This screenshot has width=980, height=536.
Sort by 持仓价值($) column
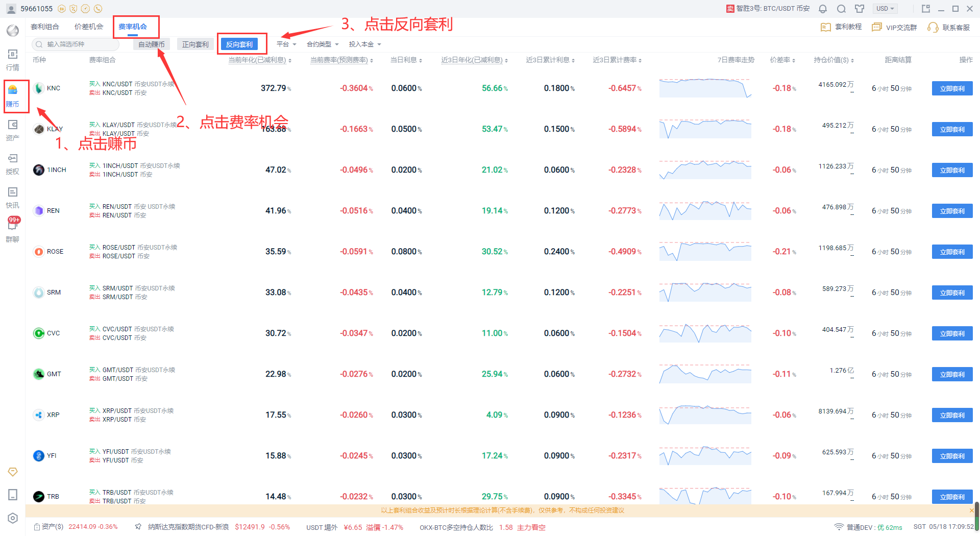pyautogui.click(x=834, y=60)
